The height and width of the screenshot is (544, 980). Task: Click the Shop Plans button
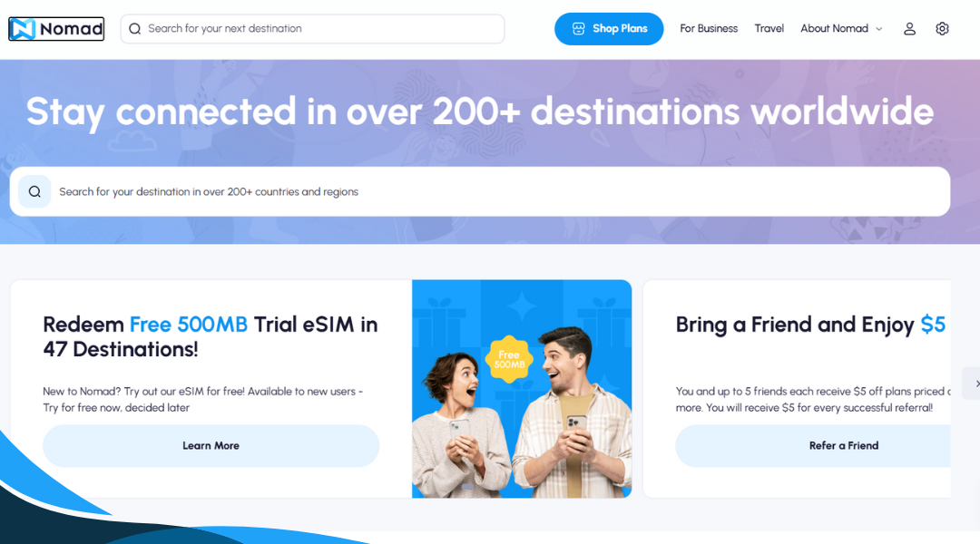pyautogui.click(x=609, y=29)
